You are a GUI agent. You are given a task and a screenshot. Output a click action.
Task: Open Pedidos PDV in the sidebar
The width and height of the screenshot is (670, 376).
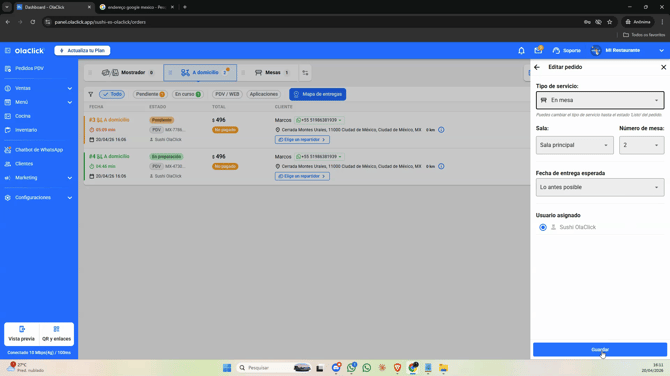tap(29, 68)
